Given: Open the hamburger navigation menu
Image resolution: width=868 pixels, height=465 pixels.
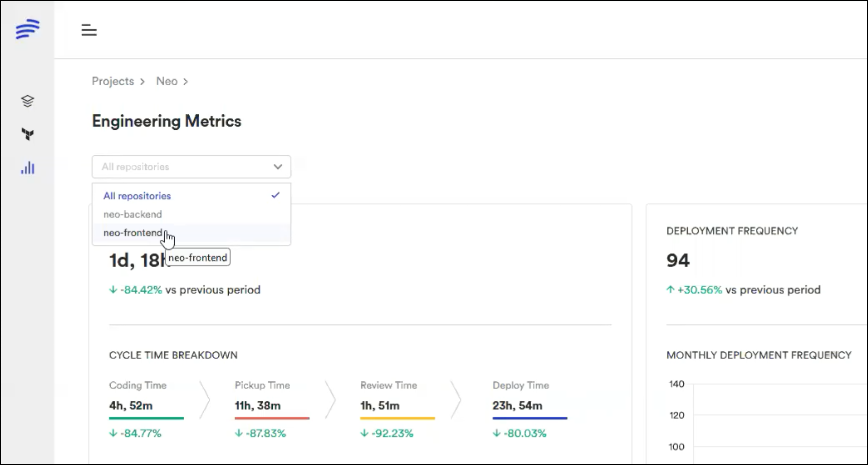Looking at the screenshot, I should coord(89,30).
